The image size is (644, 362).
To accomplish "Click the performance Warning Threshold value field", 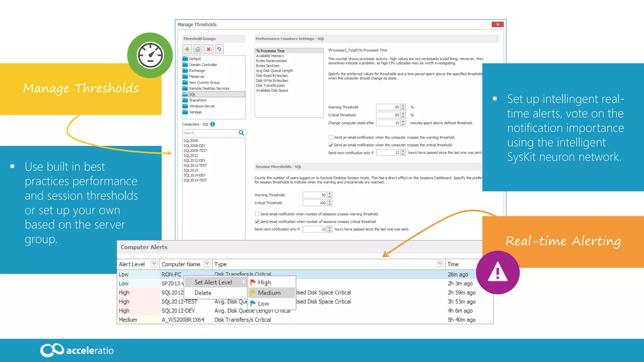I will tap(388, 107).
